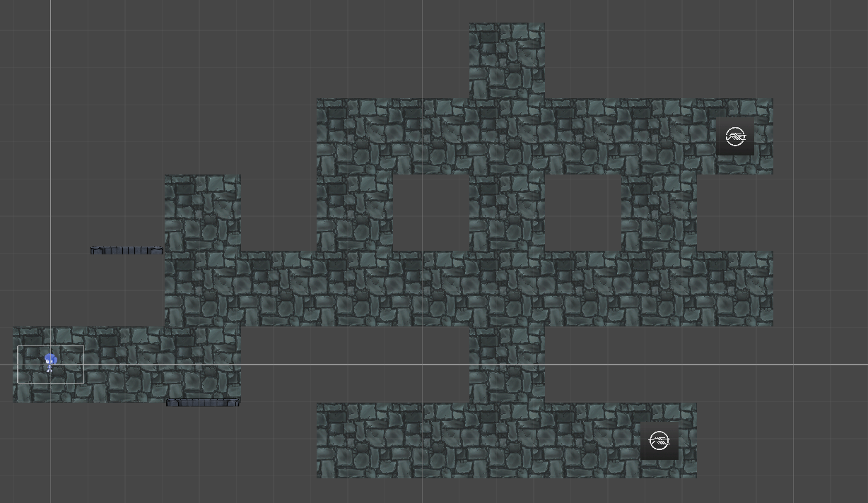Screen dimensions: 868x503
Task: Select the stone pillar left of left gap
Action: (354, 213)
